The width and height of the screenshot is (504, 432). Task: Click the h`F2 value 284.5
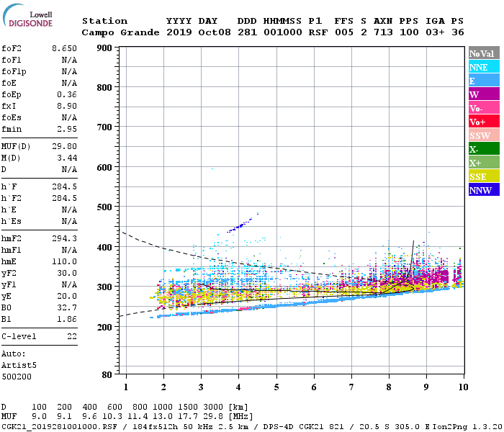pyautogui.click(x=64, y=198)
